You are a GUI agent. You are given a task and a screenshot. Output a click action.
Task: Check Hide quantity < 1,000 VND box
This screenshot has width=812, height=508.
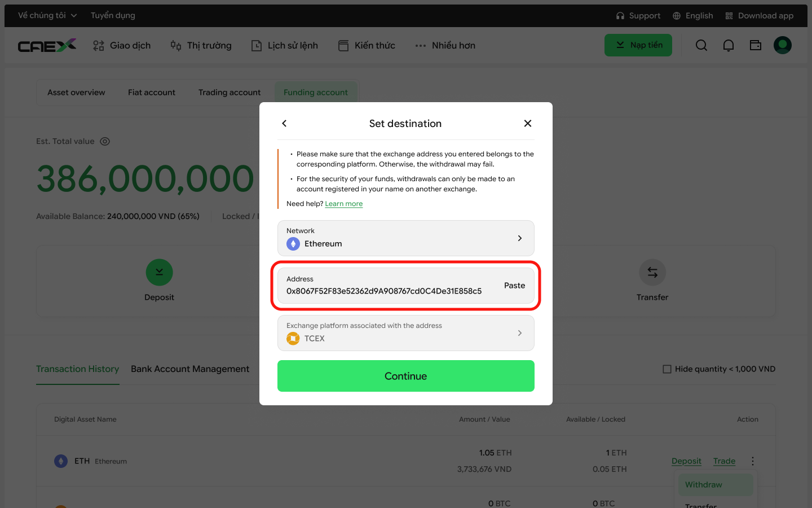(667, 369)
